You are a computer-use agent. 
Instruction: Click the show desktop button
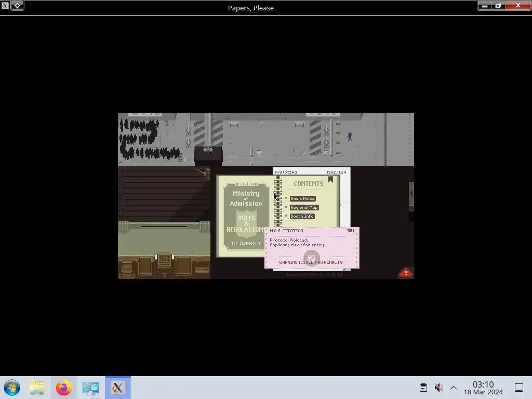pyautogui.click(x=519, y=388)
